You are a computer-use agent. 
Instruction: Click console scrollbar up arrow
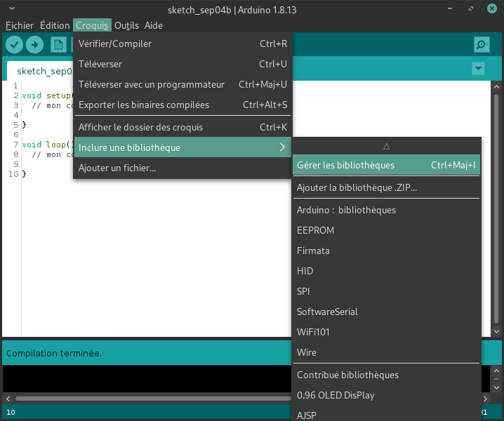point(496,371)
